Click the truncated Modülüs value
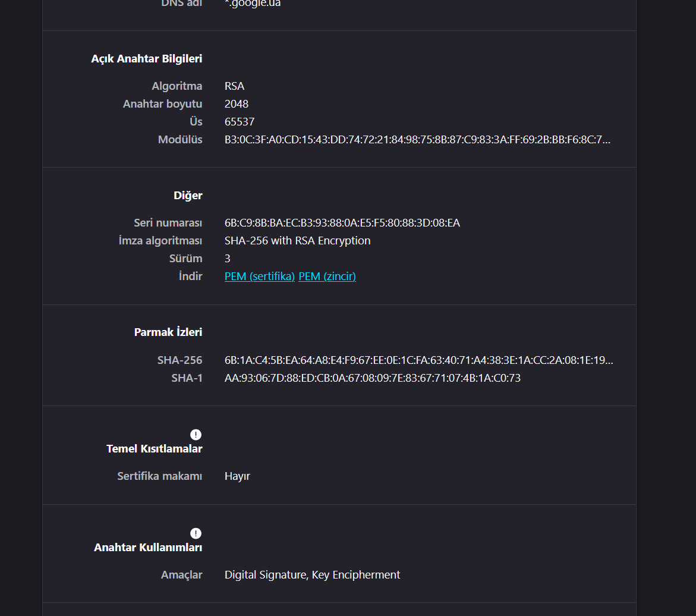 [417, 140]
